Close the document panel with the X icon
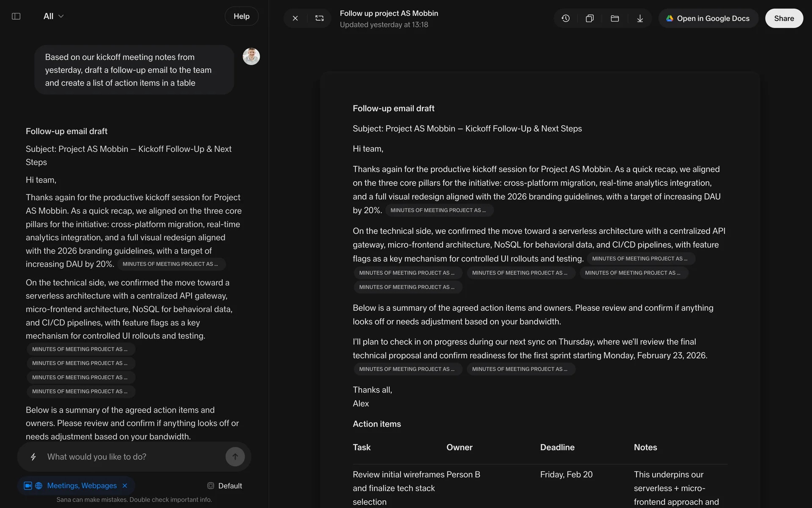 [295, 19]
